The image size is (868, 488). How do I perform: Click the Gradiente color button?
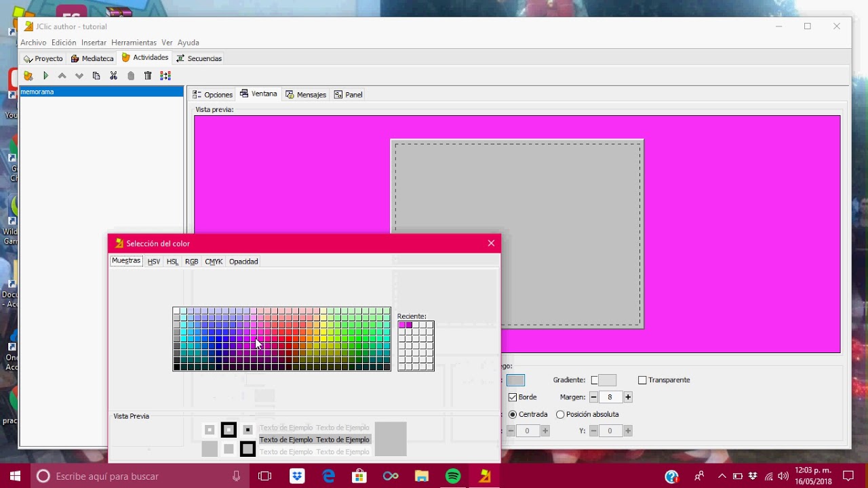tap(608, 380)
